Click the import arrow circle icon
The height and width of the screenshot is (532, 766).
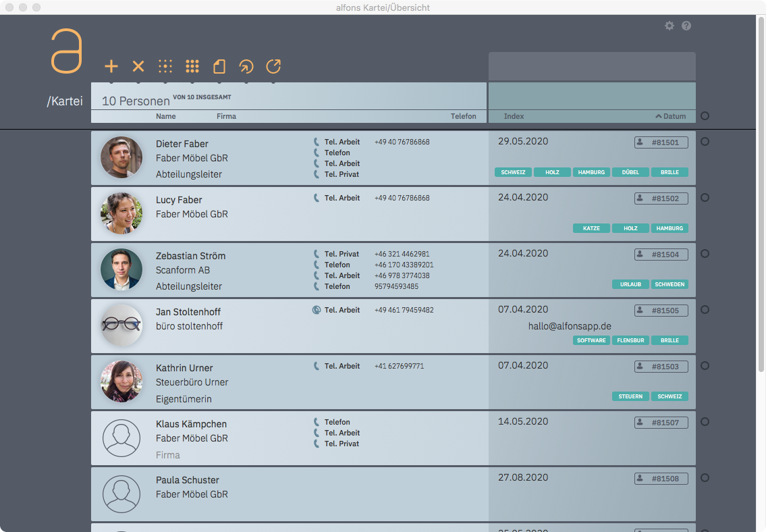click(x=246, y=66)
